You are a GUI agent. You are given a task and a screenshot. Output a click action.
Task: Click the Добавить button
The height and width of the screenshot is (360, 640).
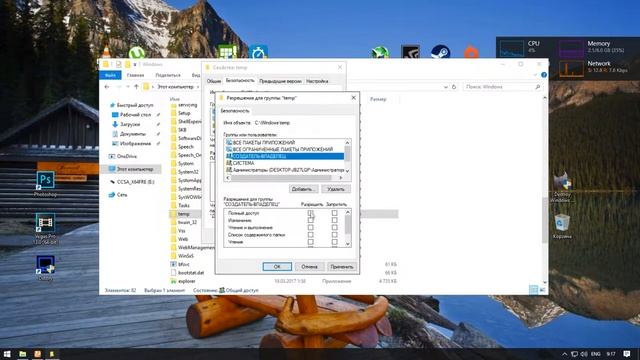pos(303,189)
